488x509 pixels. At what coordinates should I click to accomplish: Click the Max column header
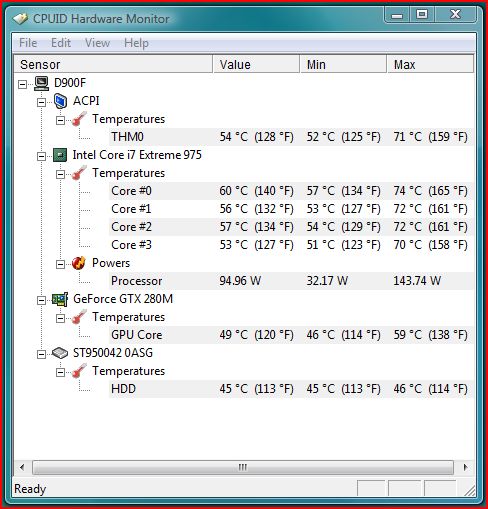(x=430, y=64)
